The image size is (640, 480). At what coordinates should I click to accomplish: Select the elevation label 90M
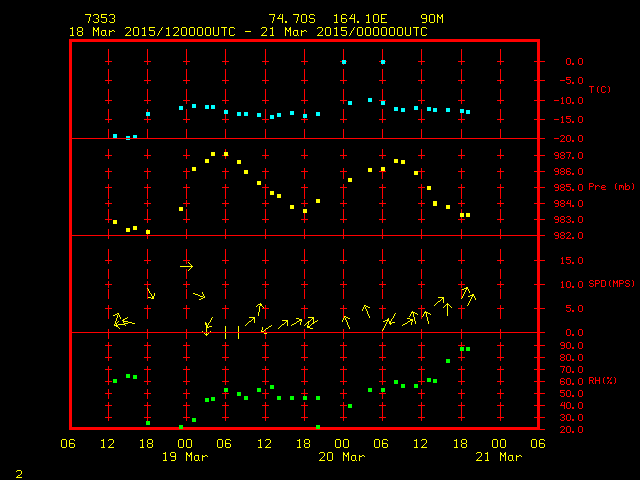pos(433,19)
